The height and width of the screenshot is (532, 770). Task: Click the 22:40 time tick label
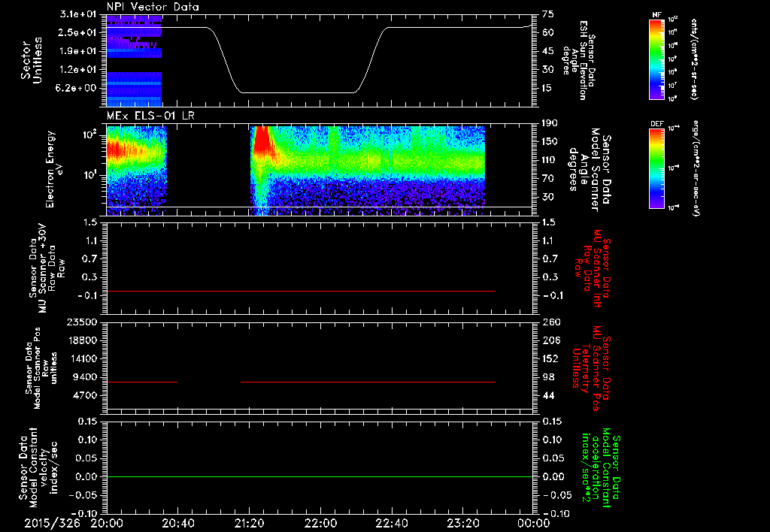coord(391,524)
